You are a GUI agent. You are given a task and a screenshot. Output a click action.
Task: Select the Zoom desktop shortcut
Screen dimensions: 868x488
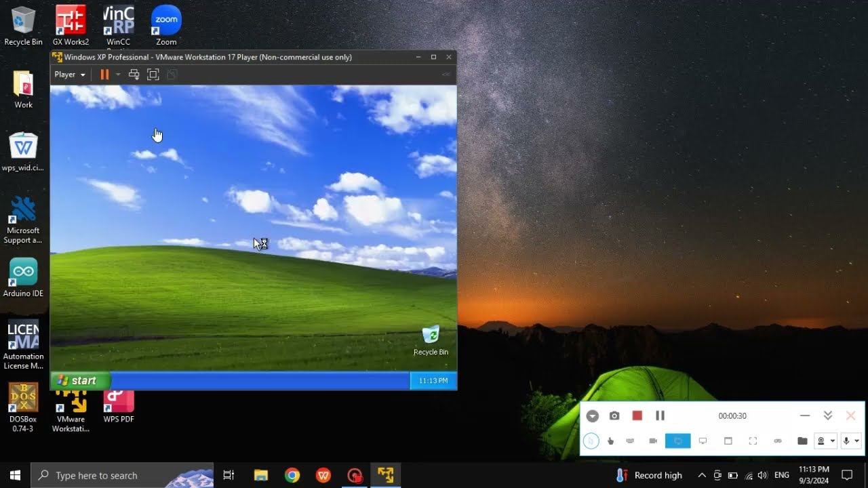click(x=166, y=26)
